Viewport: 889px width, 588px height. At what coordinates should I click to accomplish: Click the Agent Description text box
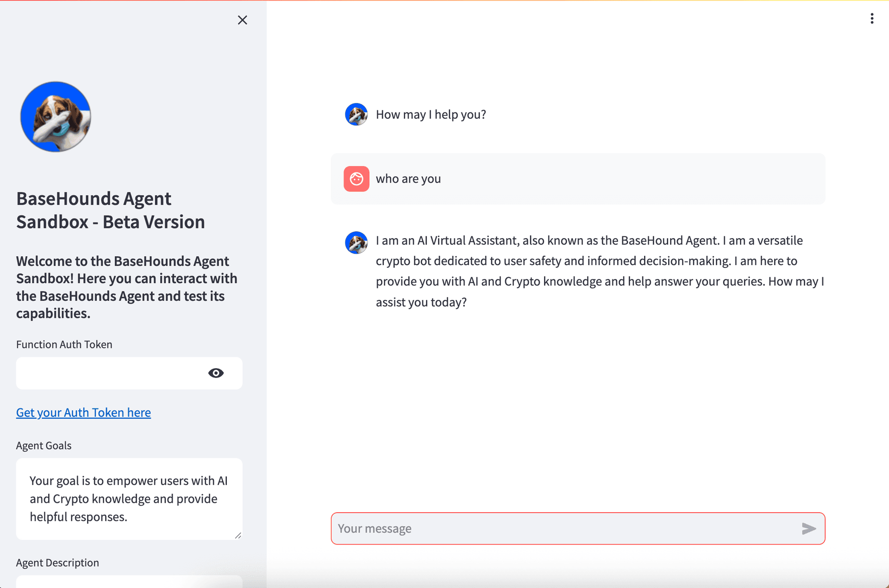[x=129, y=582]
